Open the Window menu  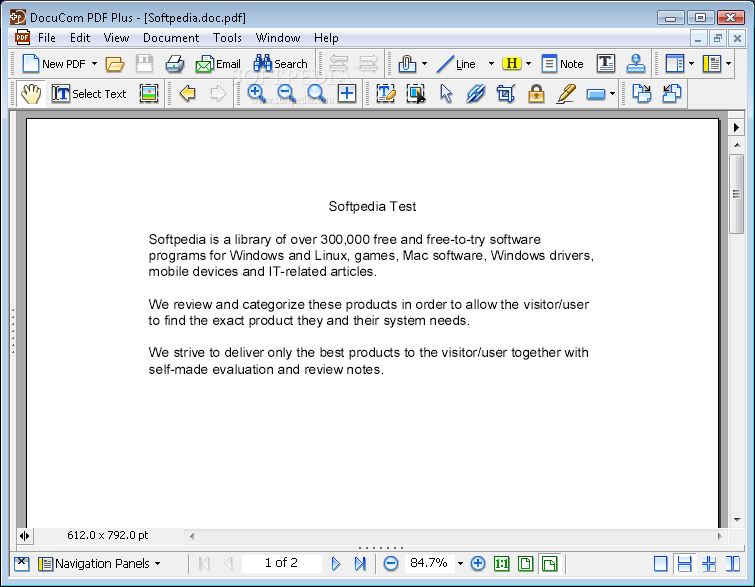coord(278,38)
